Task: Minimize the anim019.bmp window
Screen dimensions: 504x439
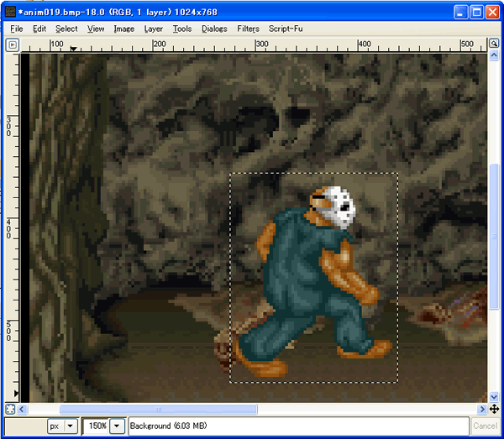Action: pyautogui.click(x=460, y=13)
